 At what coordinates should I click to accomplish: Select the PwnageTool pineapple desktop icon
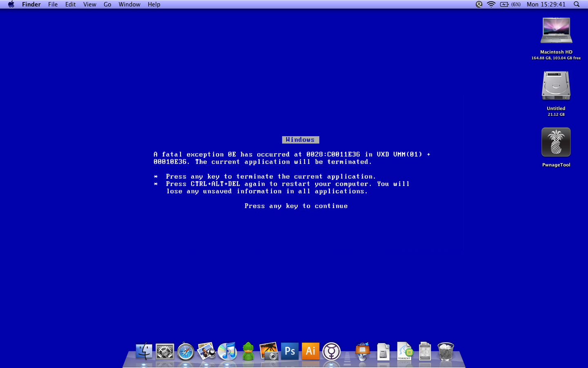(556, 142)
